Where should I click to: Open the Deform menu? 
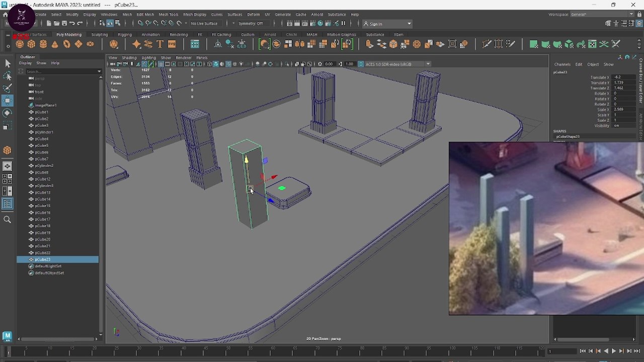(x=254, y=15)
